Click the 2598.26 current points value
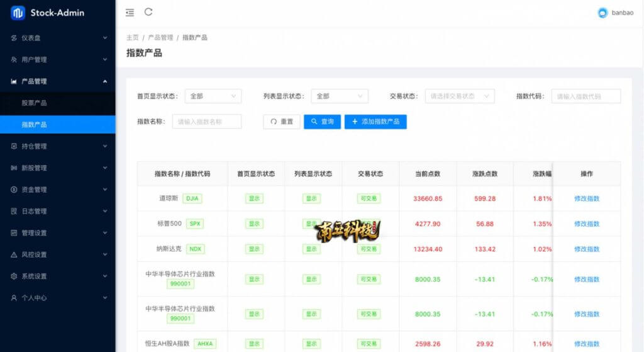Image resolution: width=644 pixels, height=352 pixels. coord(428,344)
